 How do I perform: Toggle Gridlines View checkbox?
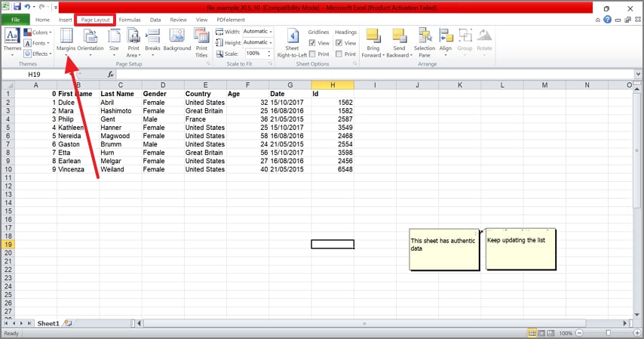(x=312, y=43)
